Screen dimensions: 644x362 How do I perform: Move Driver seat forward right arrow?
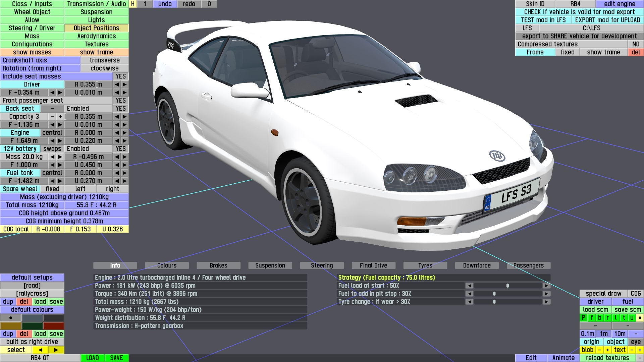pyautogui.click(x=60, y=93)
